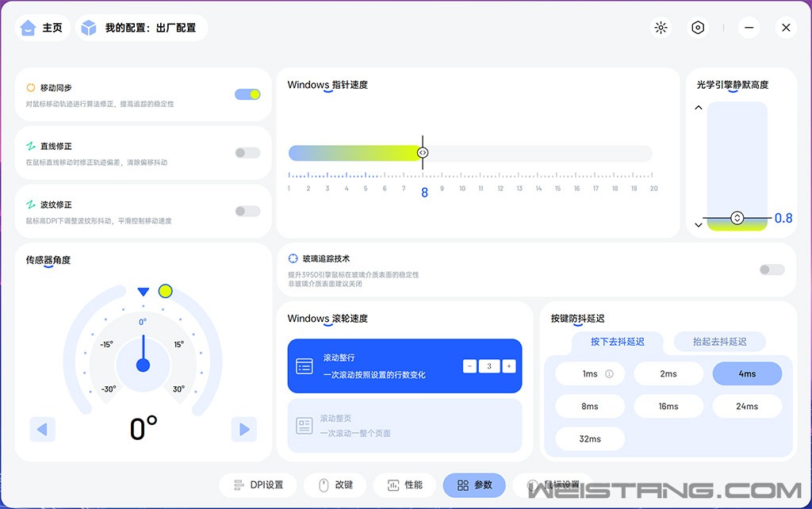
Task: Enable the 直线修正 toggle
Action: coord(247,153)
